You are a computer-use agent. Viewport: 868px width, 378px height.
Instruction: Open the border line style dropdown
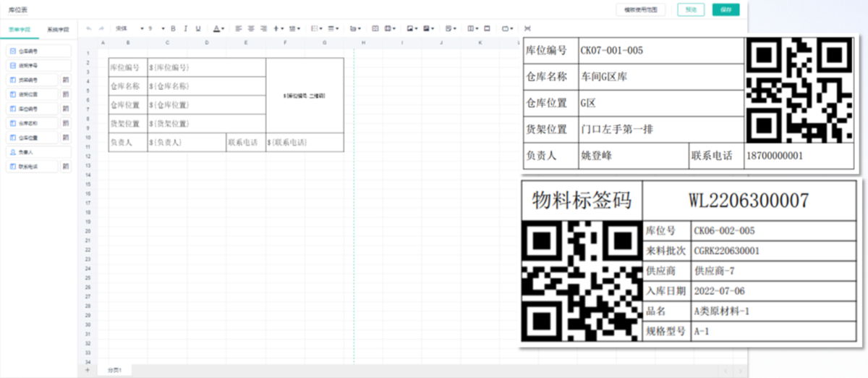pos(333,28)
